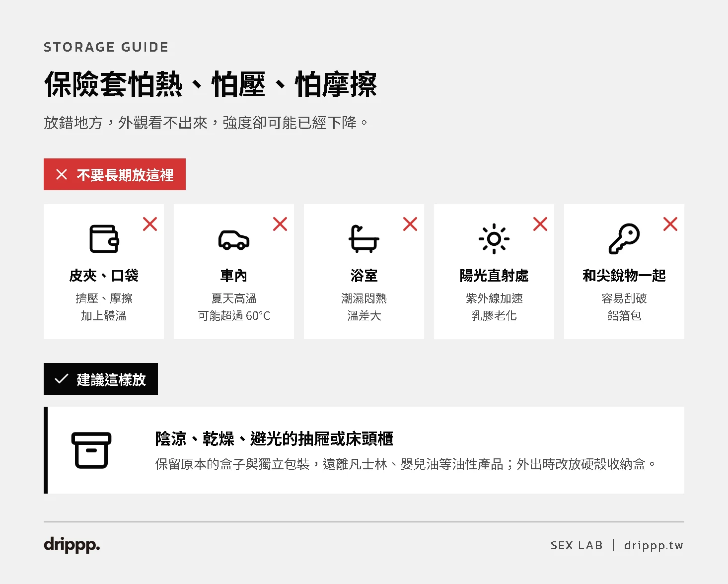Image resolution: width=728 pixels, height=584 pixels.
Task: Click the text 潮濕悶熱
Action: pos(364,298)
